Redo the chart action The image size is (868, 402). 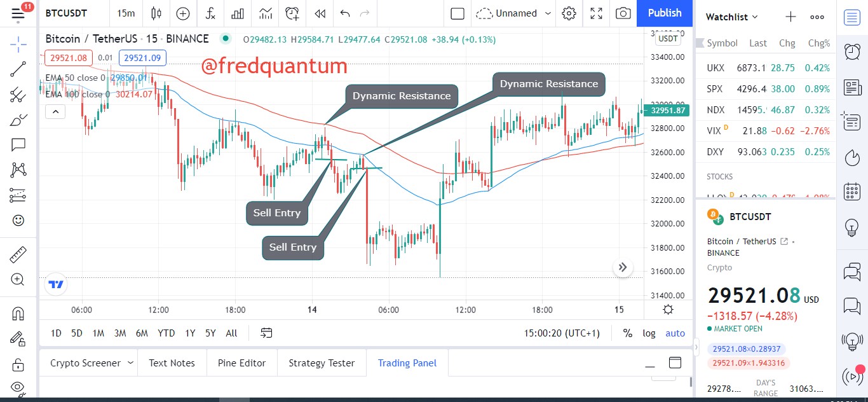point(365,13)
